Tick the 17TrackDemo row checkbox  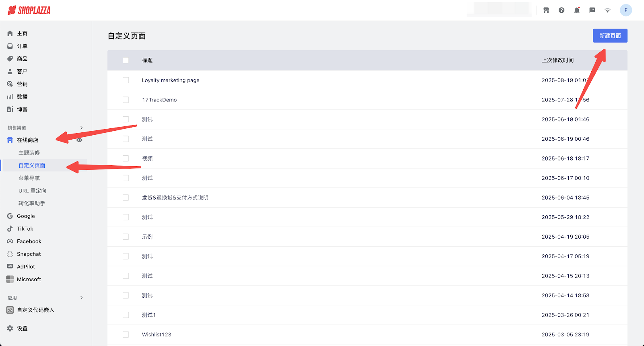[126, 100]
